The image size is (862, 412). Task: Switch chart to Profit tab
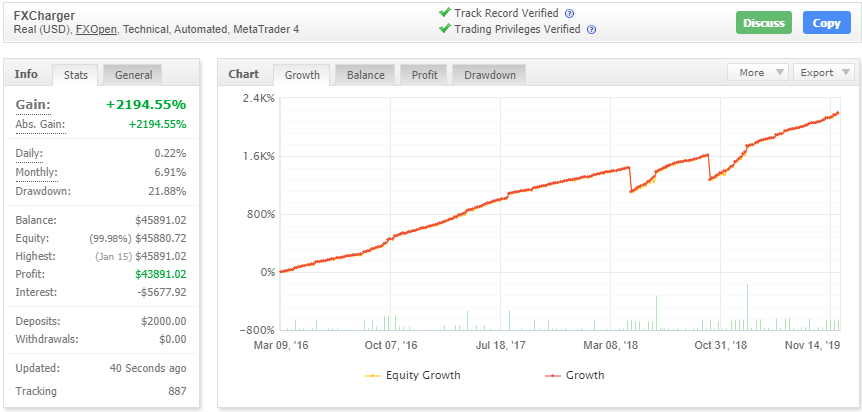(x=424, y=75)
